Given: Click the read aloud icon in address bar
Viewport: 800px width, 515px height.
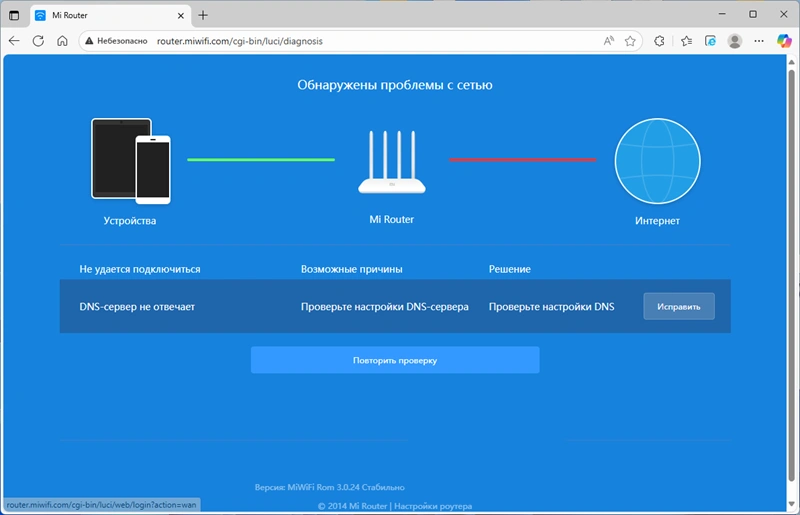Looking at the screenshot, I should tap(609, 41).
